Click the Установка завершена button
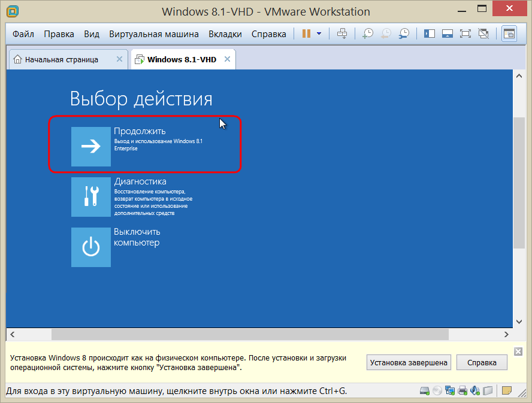This screenshot has height=403, width=532. pos(409,363)
